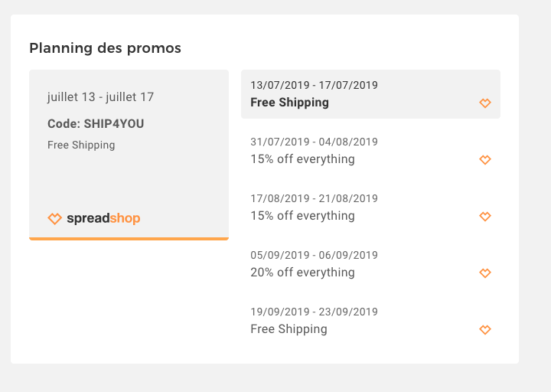Click the Planning des promos heading

[105, 48]
